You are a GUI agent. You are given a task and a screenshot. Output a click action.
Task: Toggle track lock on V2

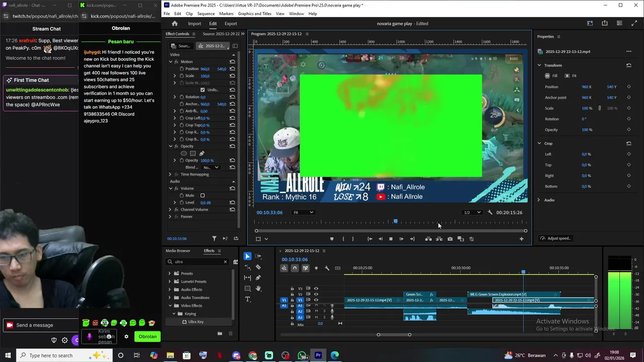[x=292, y=294]
